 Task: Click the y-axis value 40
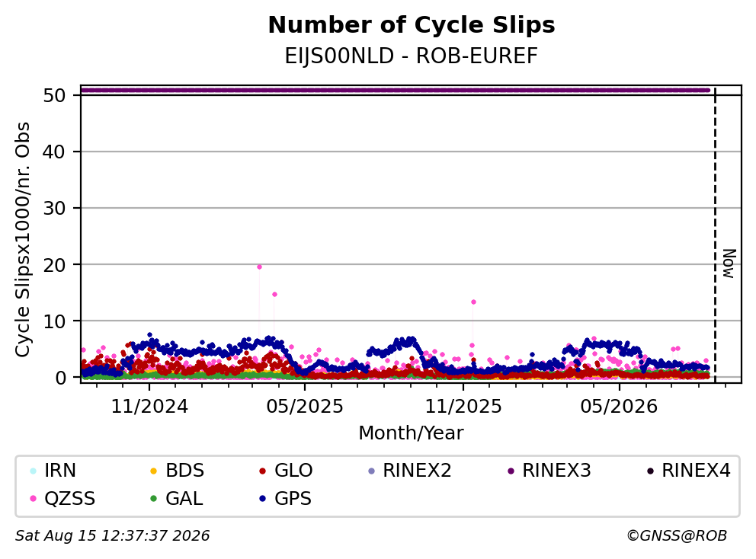coord(54,152)
